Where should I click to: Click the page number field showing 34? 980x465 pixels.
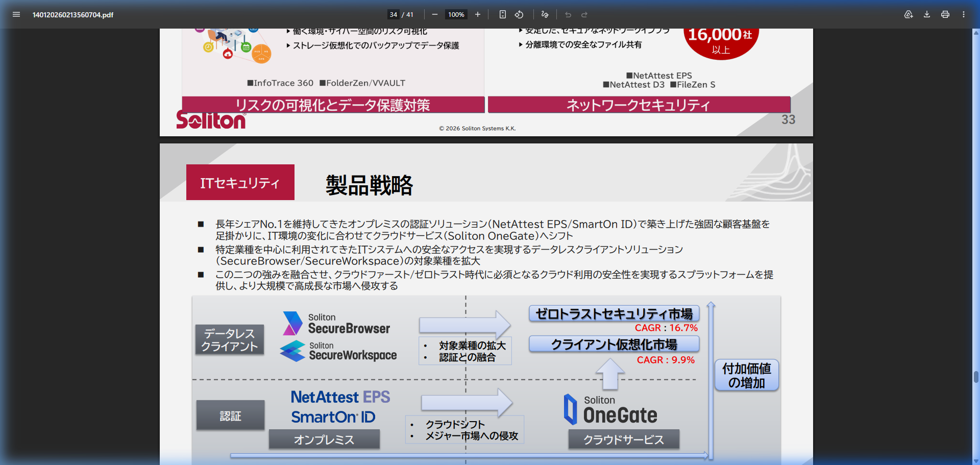[x=393, y=14]
